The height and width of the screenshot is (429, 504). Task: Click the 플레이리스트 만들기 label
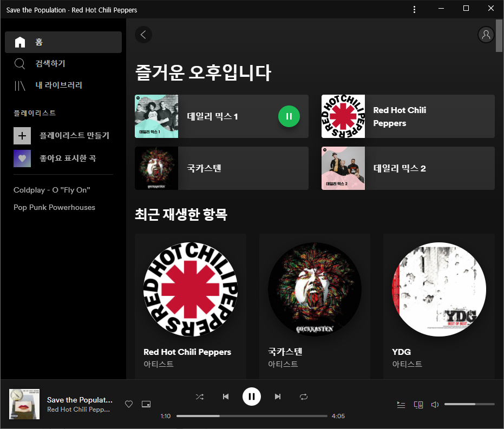coord(74,135)
